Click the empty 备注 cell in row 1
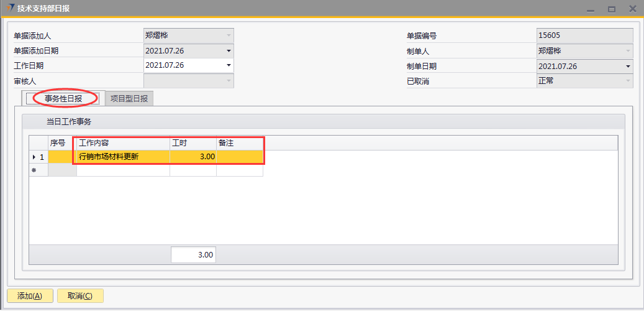The width and height of the screenshot is (644, 311). [240, 157]
